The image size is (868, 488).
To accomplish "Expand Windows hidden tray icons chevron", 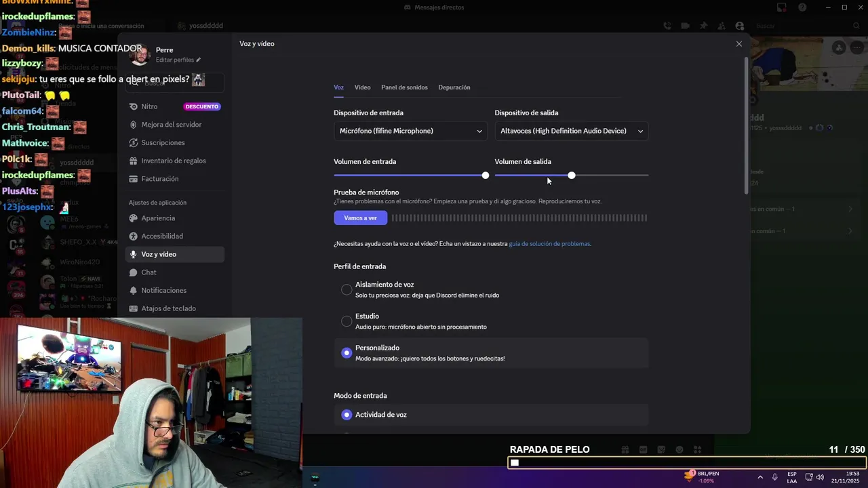I will point(760,477).
